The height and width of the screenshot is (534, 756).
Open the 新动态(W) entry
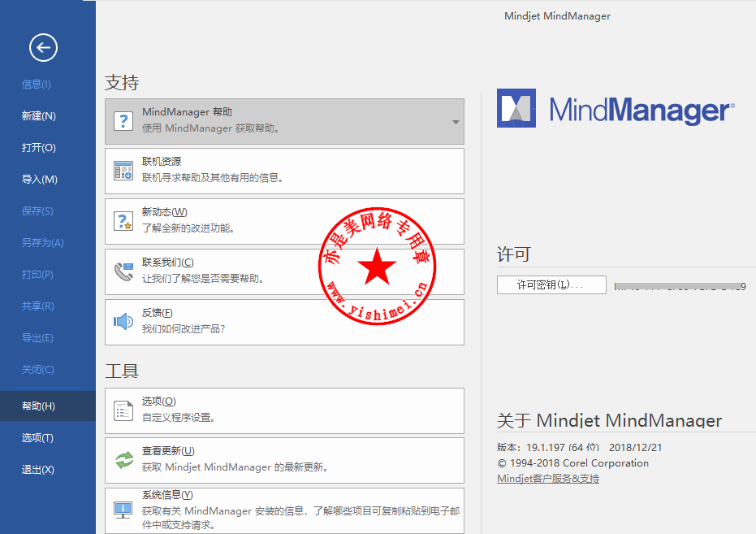[284, 221]
